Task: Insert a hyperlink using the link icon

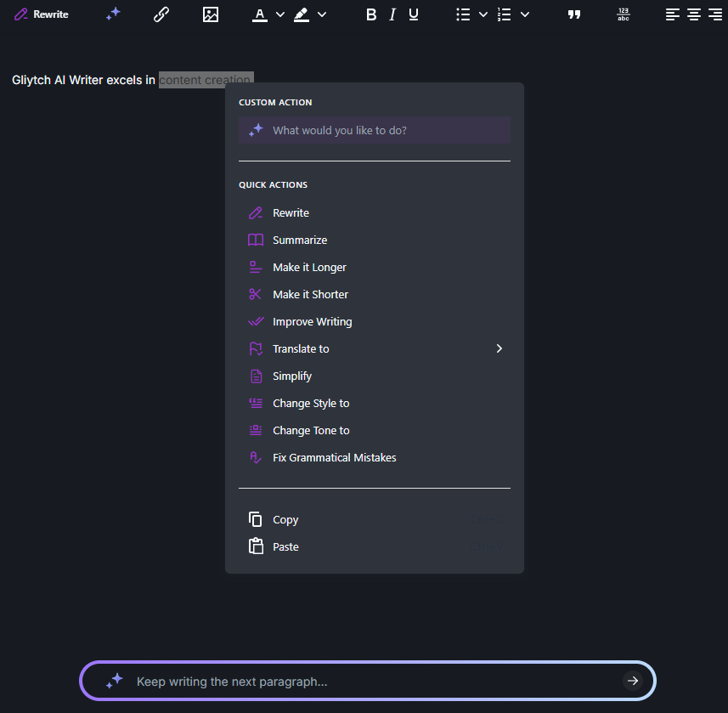Action: click(161, 14)
